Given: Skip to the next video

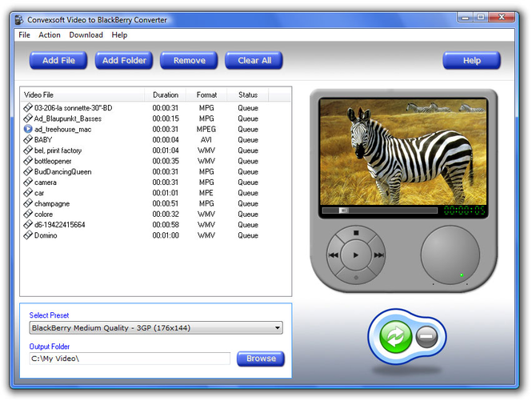Looking at the screenshot, I should pyautogui.click(x=378, y=255).
